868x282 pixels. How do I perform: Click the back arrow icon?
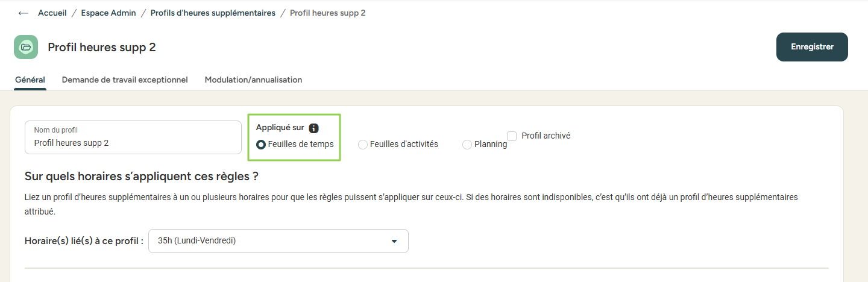(x=24, y=13)
